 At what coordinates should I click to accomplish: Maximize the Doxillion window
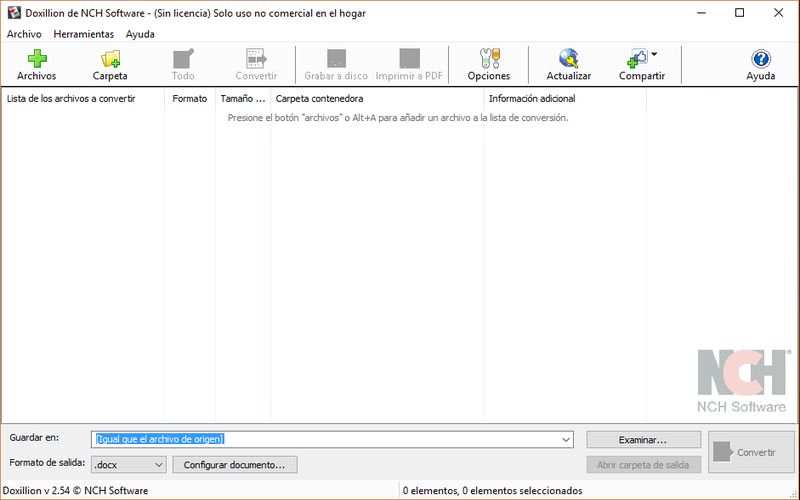click(739, 13)
